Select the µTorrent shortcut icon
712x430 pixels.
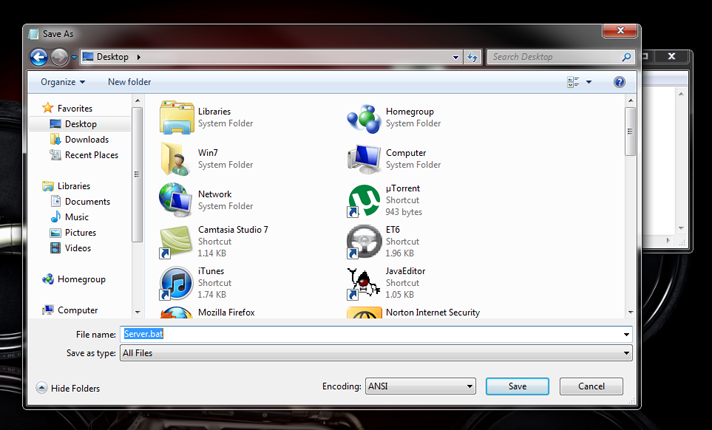pos(364,200)
